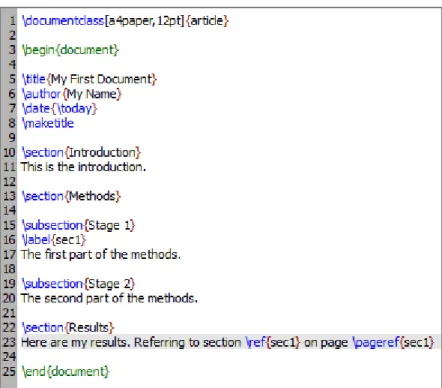Click the \section{Results} line

(68, 328)
